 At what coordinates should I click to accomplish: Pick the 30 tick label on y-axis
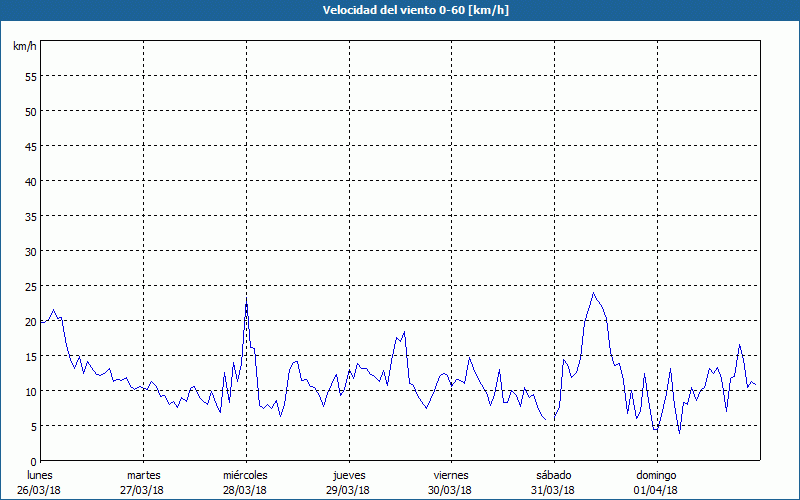(x=30, y=251)
